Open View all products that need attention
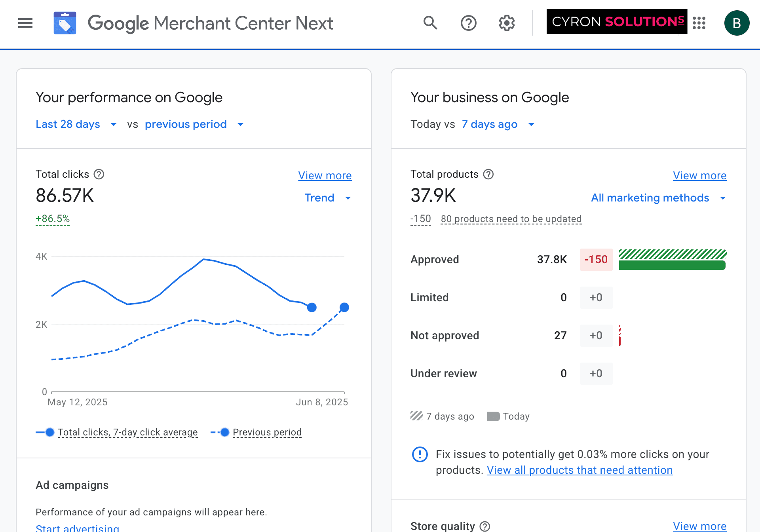The width and height of the screenshot is (760, 532). [x=579, y=470]
